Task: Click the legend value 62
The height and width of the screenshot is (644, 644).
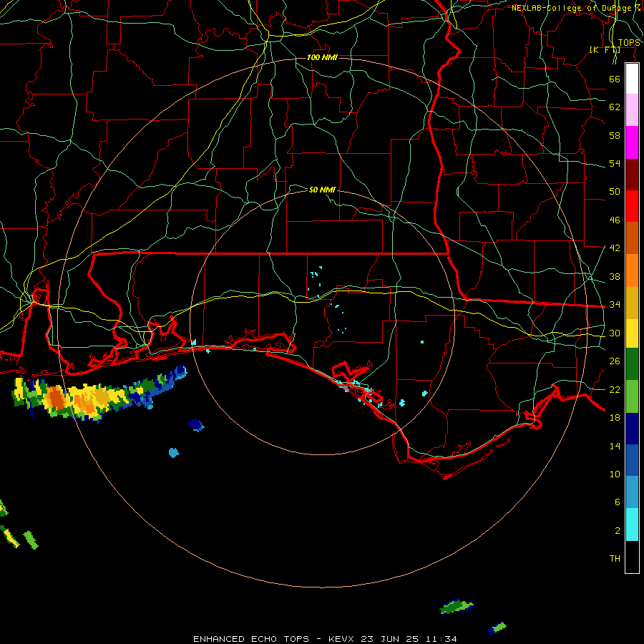Action: (x=615, y=107)
